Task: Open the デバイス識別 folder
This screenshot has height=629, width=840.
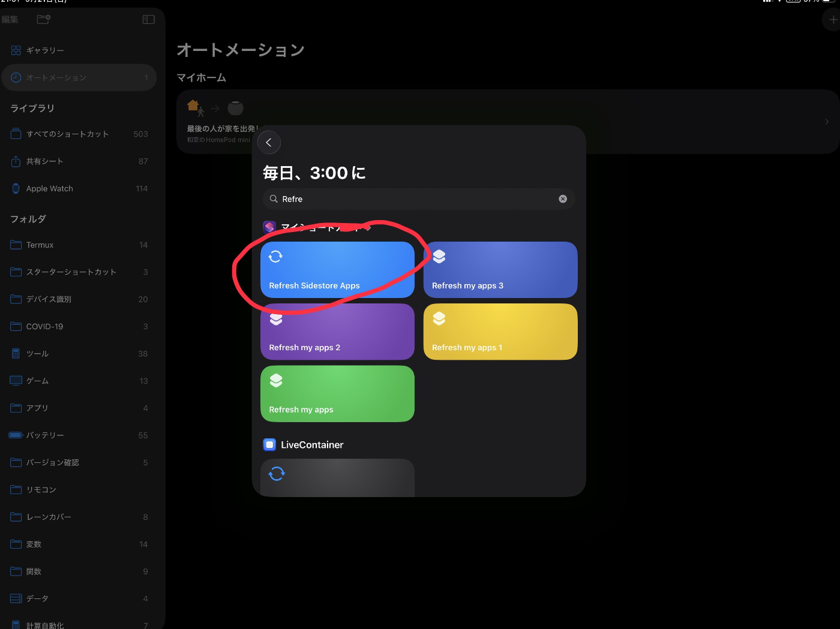Action: pos(79,299)
